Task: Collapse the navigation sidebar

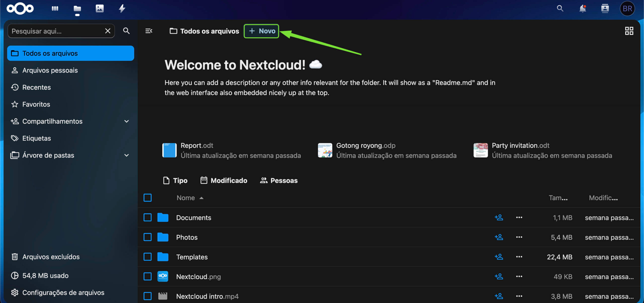Action: (x=149, y=31)
